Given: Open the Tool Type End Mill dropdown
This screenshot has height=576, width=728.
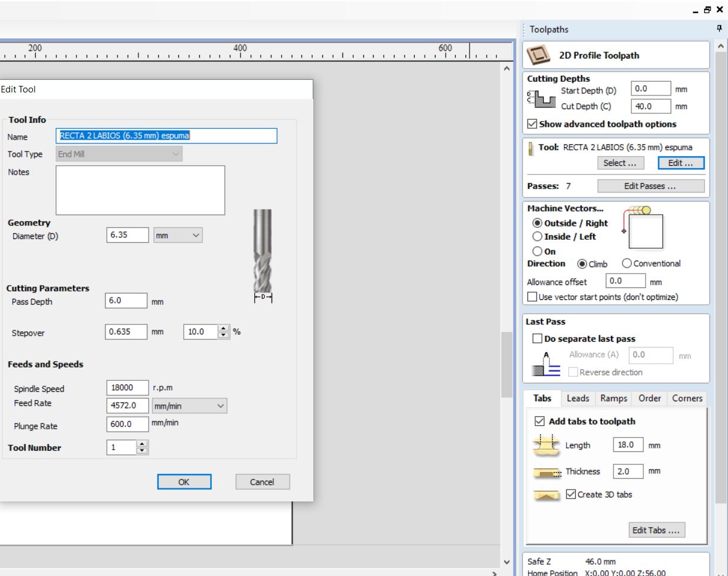Looking at the screenshot, I should tap(119, 154).
